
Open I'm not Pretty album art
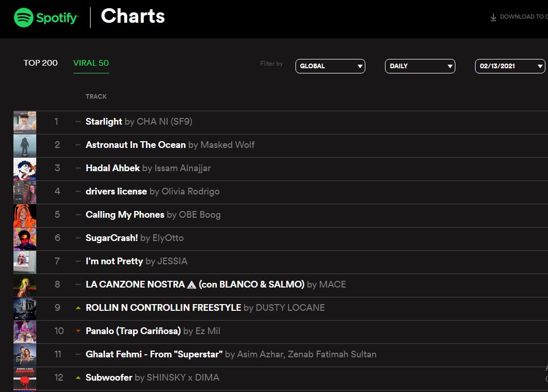(x=25, y=262)
